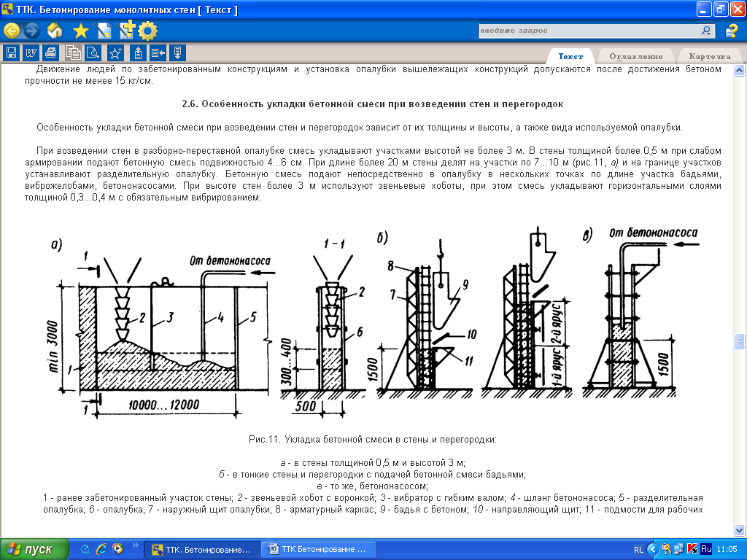Go forward with the blue forward arrow

[32, 31]
